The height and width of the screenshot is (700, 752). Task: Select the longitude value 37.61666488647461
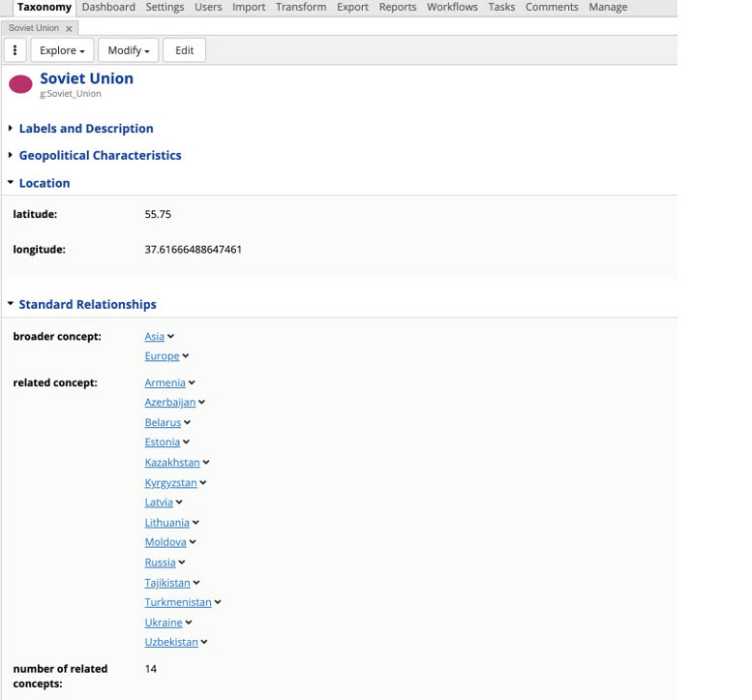click(x=194, y=250)
